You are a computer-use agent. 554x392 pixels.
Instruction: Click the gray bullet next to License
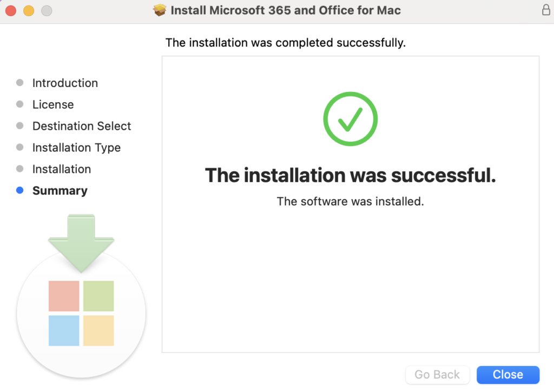pyautogui.click(x=20, y=104)
